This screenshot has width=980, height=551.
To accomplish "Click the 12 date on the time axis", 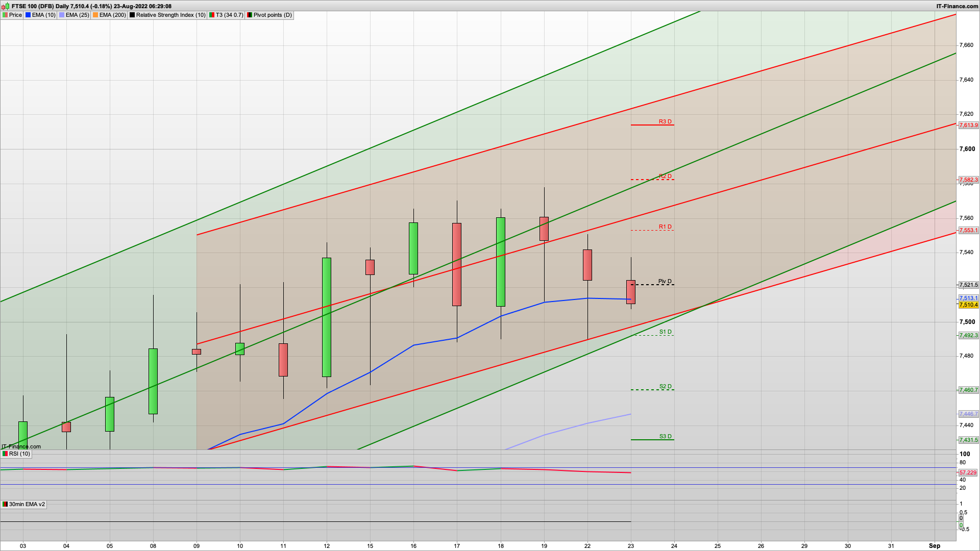I will [x=327, y=546].
